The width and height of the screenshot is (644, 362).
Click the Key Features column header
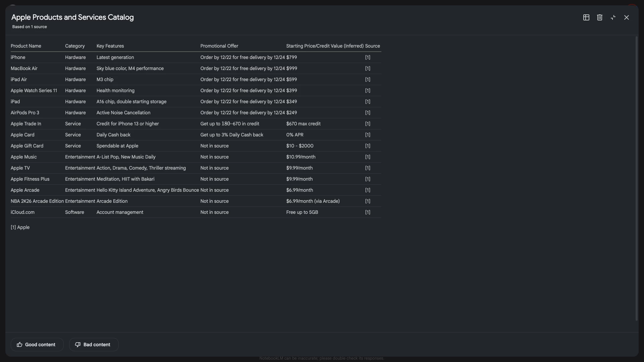pyautogui.click(x=110, y=46)
